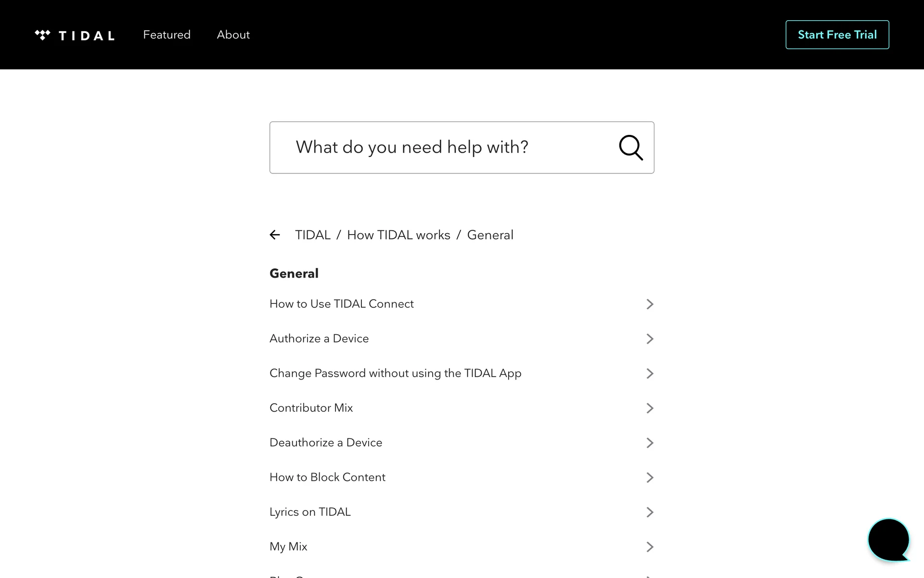Click the TIDAL logo in header
This screenshot has width=924, height=578.
(75, 35)
